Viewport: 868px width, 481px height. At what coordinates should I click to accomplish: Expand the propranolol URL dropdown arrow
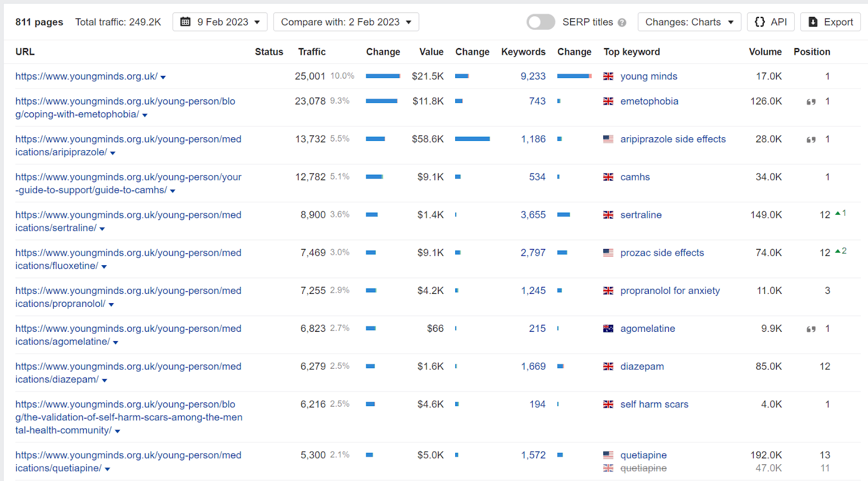pos(111,305)
